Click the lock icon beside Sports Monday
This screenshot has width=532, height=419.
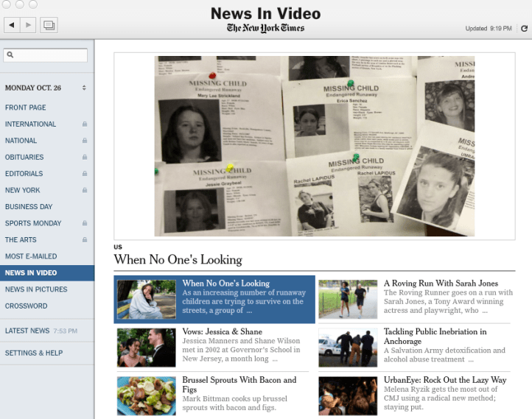(x=85, y=223)
